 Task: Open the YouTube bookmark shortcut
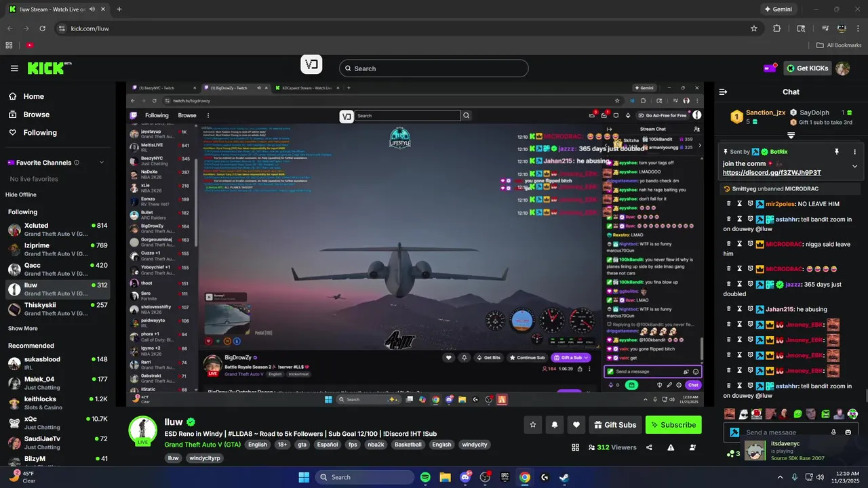pos(30,45)
